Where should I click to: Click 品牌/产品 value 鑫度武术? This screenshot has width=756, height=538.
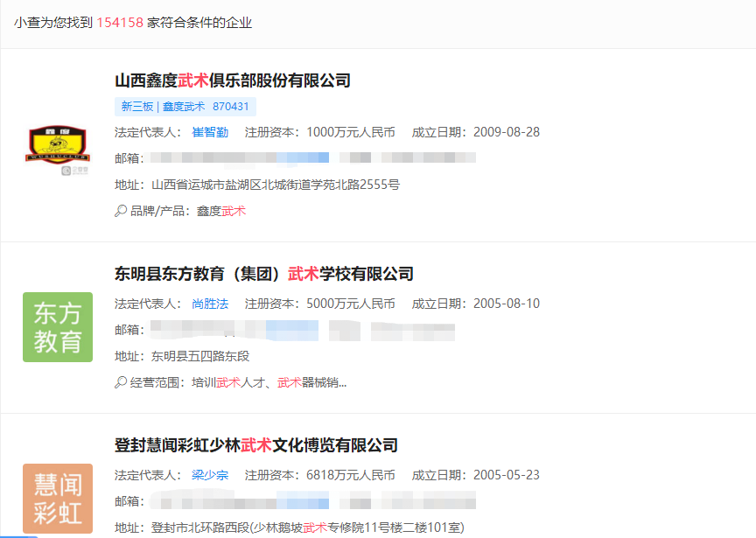(x=221, y=211)
